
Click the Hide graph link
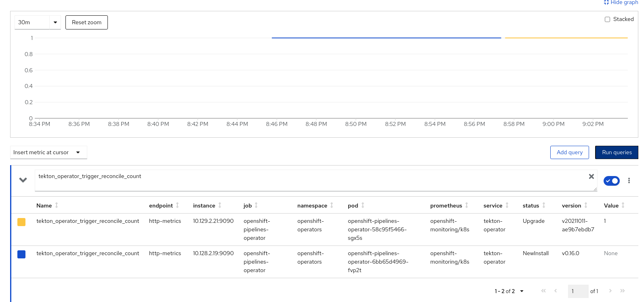click(x=621, y=2)
